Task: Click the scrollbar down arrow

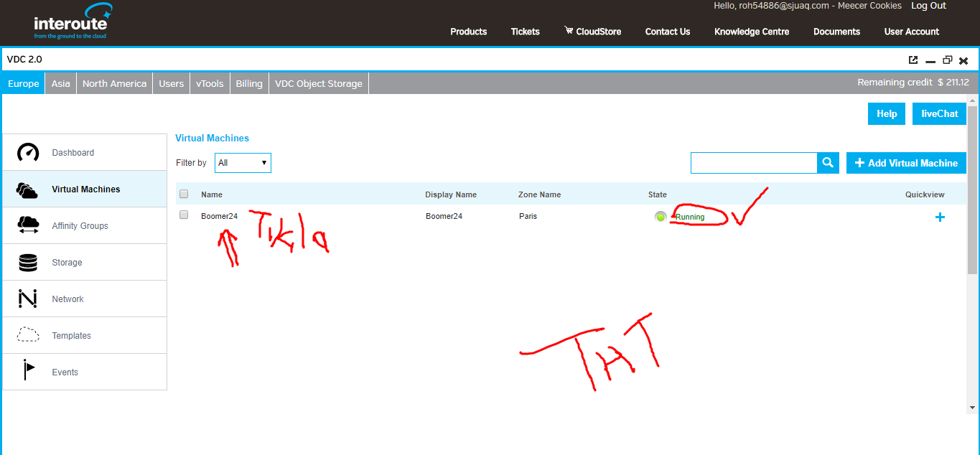Action: [x=972, y=408]
